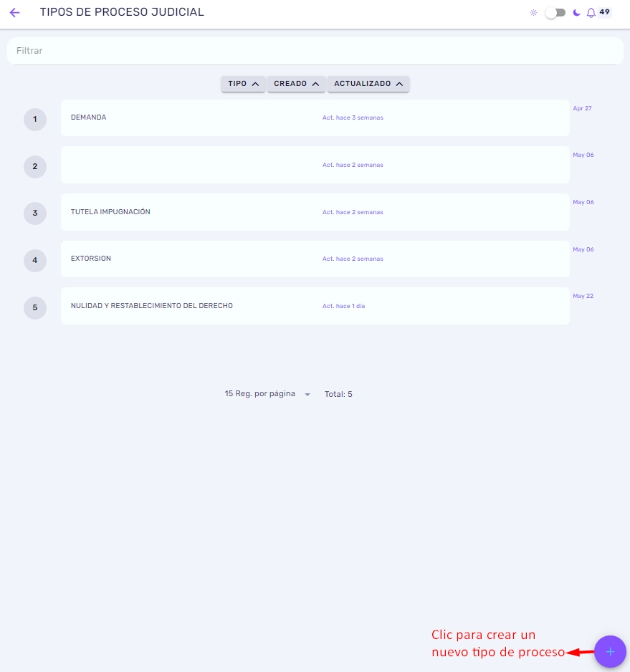Viewport: 630px width, 672px height.
Task: Open notifications bell icon
Action: coord(591,12)
